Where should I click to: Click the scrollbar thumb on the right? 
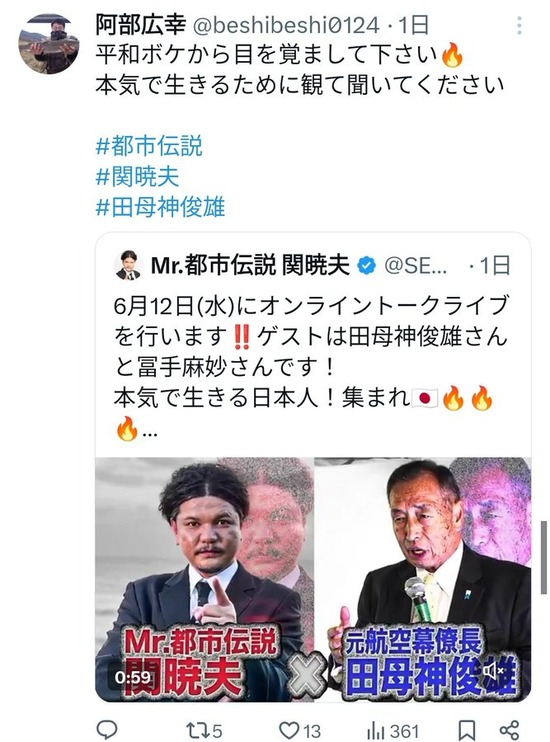[544, 557]
